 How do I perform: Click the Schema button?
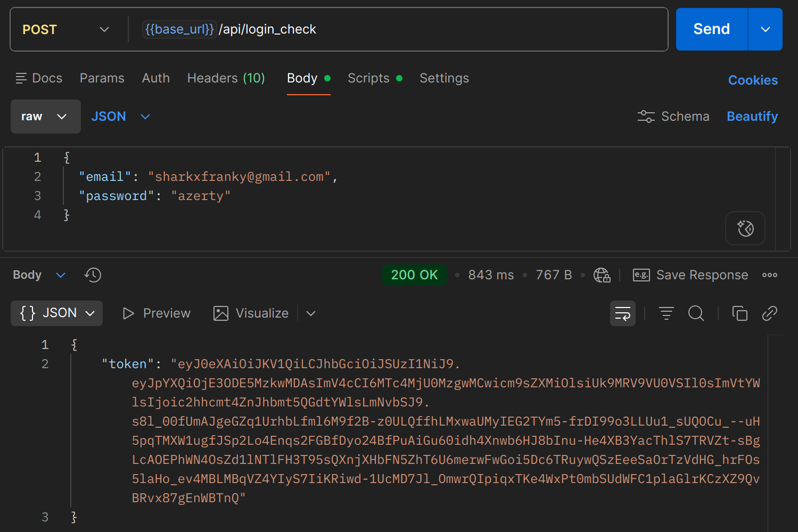(x=673, y=117)
